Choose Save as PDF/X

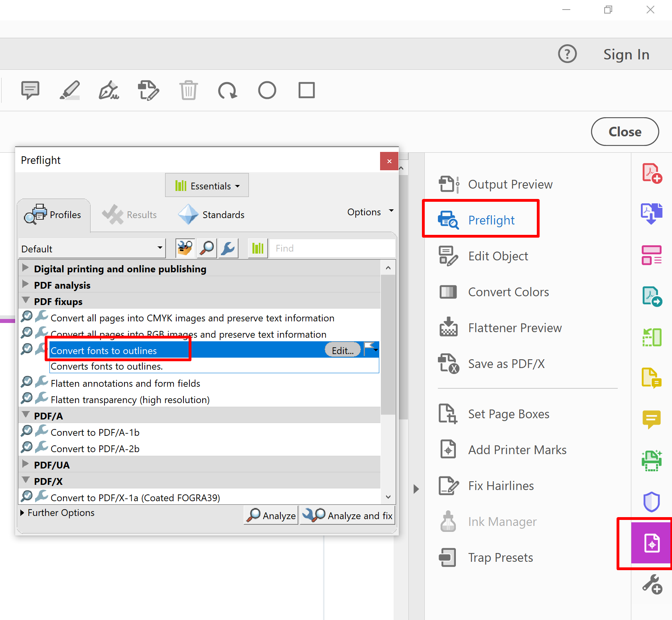(x=491, y=364)
